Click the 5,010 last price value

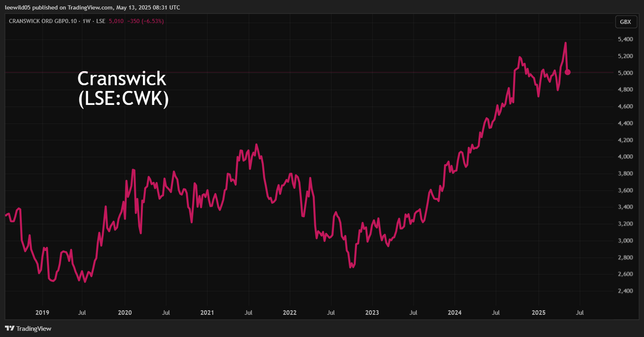(x=116, y=21)
